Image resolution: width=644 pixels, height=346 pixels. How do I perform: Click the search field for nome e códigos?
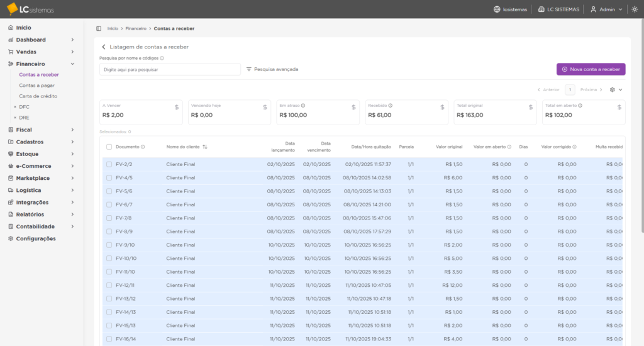coord(170,69)
